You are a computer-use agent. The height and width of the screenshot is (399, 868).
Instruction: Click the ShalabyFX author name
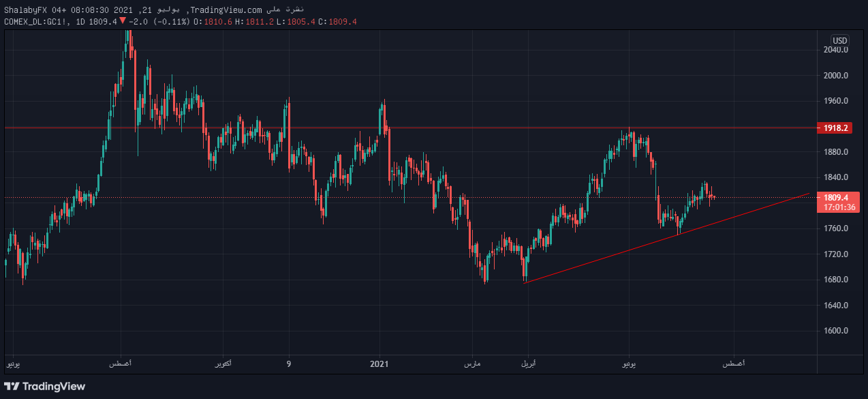pyautogui.click(x=25, y=9)
